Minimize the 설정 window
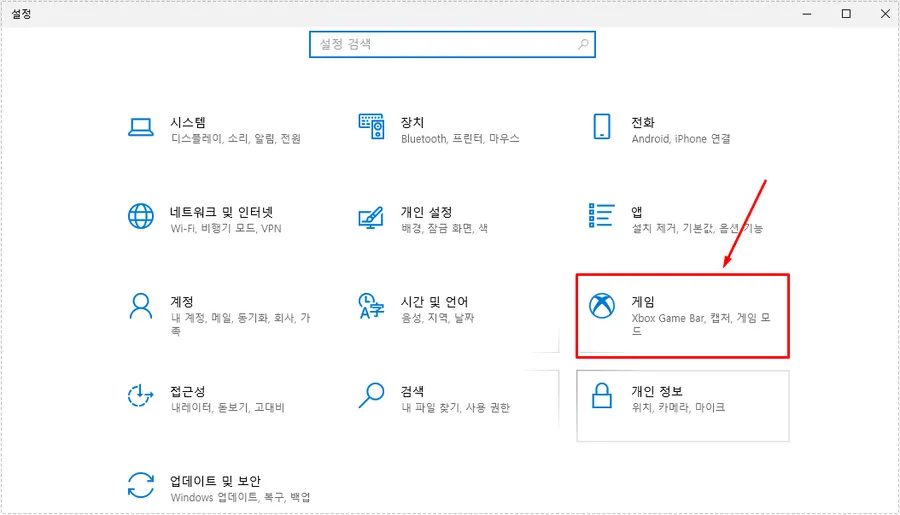Image resolution: width=900 pixels, height=515 pixels. (807, 14)
